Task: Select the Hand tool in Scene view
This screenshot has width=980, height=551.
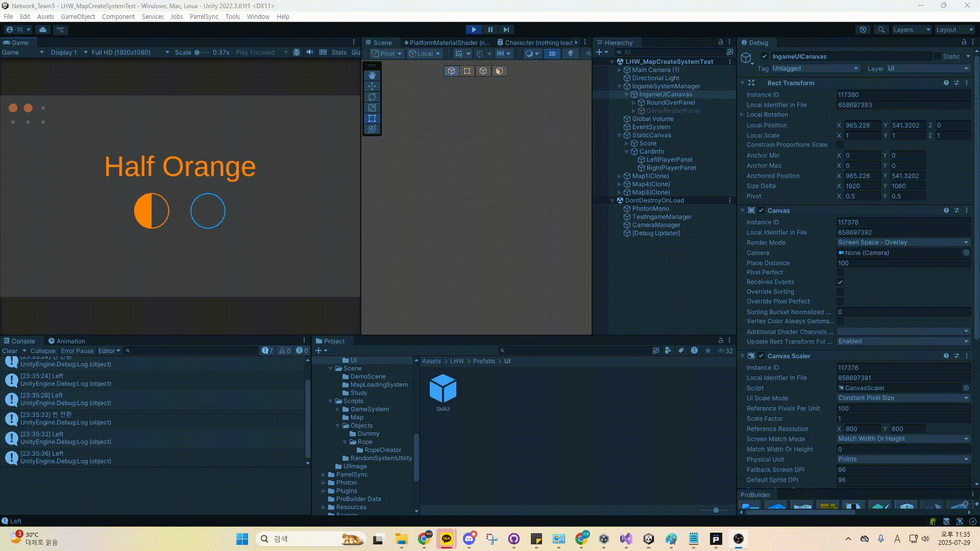Action: 372,75
